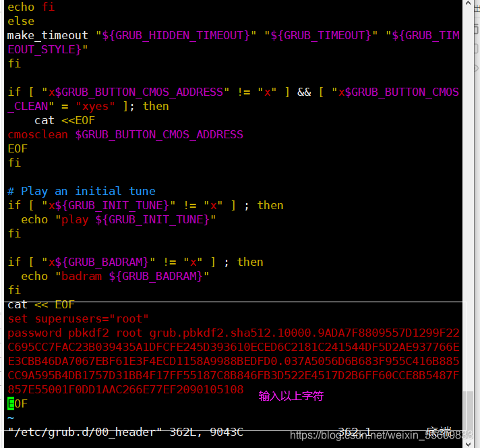Click the '~' empty-line marker
480x448 pixels.
tap(11, 418)
